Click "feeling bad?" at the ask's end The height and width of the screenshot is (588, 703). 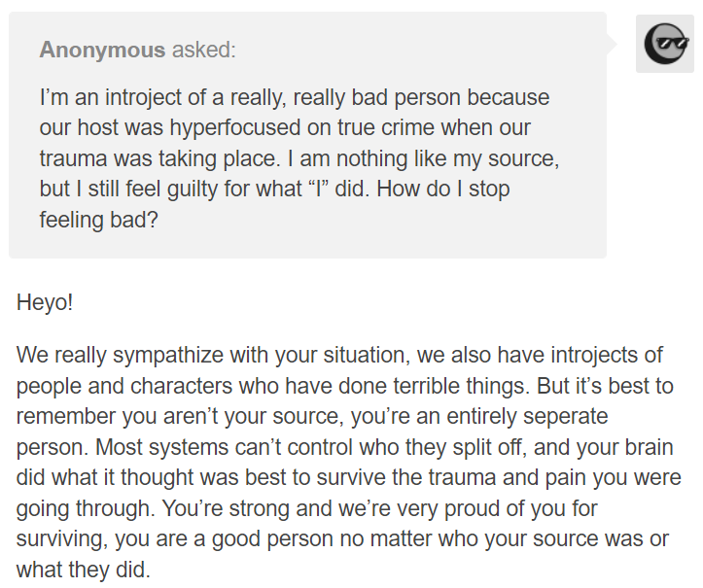click(98, 220)
